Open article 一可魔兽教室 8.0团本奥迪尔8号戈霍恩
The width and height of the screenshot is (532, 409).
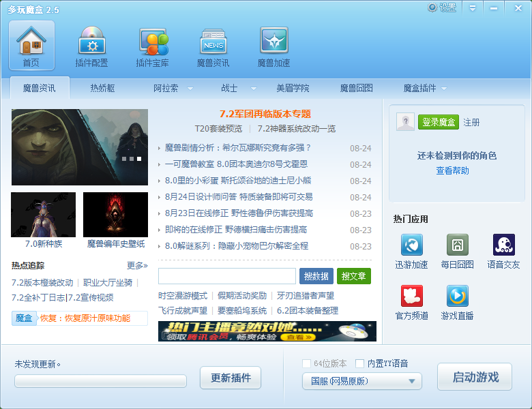237,164
